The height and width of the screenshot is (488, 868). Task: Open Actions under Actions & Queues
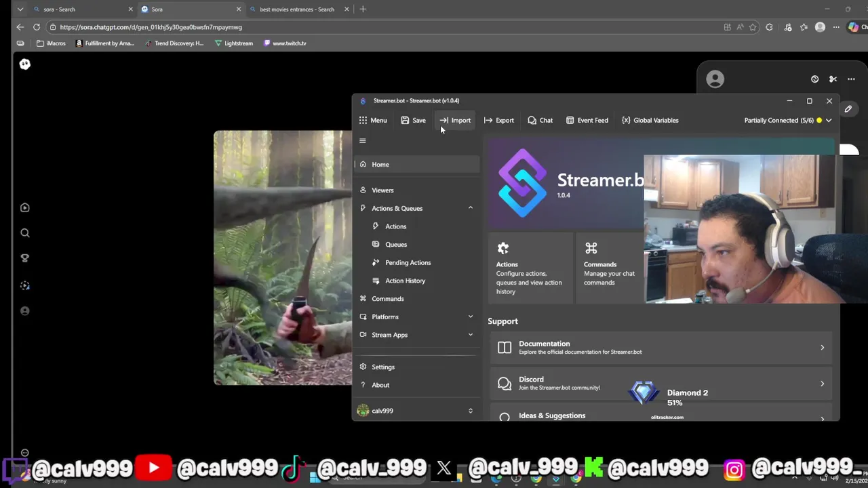pos(395,226)
